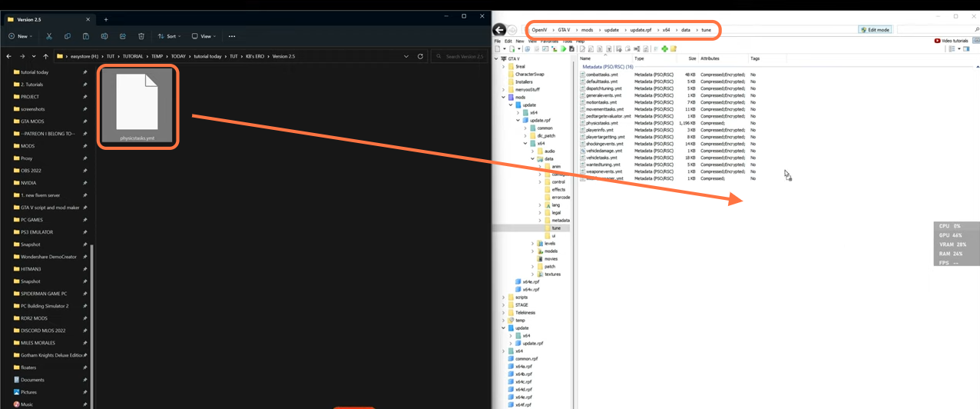This screenshot has height=409, width=980.
Task: Collapse the update.rpf node in OpenIV tree
Action: point(518,121)
